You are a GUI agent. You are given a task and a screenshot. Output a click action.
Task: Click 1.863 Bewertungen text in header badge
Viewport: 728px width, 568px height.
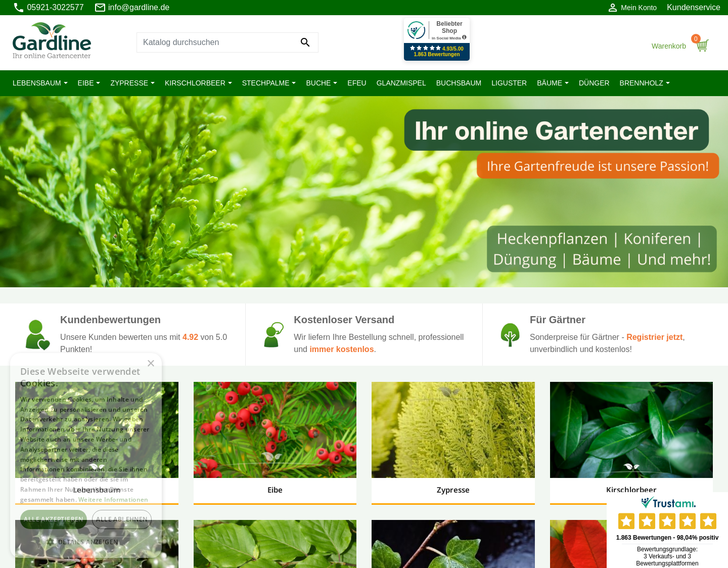pos(437,55)
